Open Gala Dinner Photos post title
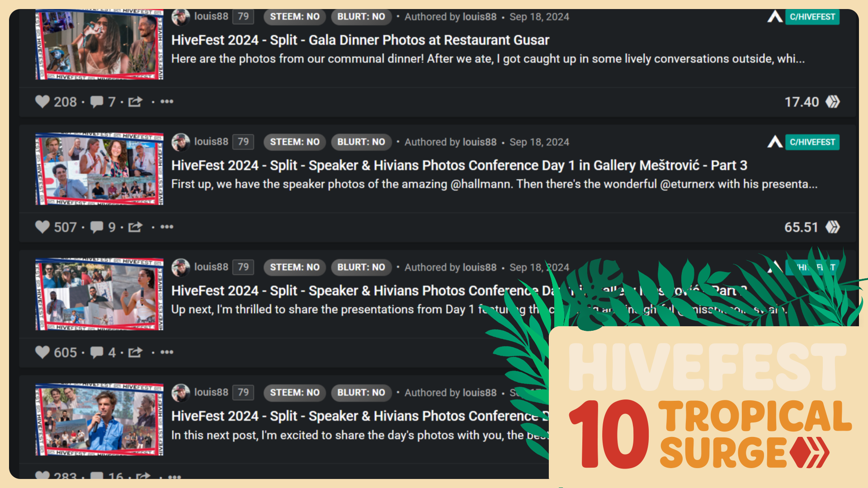868x488 pixels. 360,40
